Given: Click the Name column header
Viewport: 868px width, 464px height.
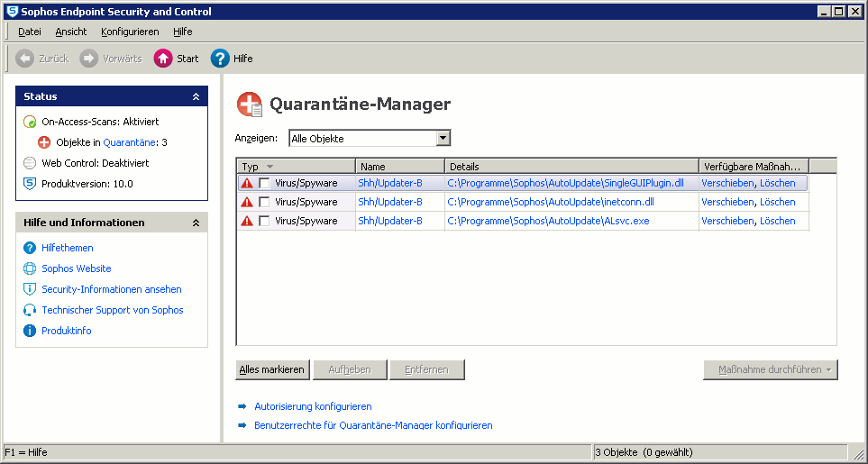Looking at the screenshot, I should click(x=400, y=167).
